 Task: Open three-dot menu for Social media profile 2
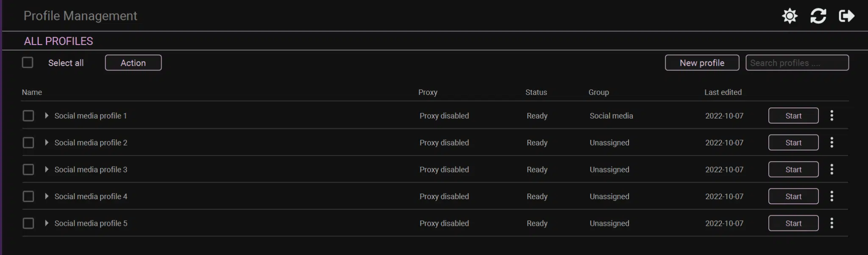(832, 143)
